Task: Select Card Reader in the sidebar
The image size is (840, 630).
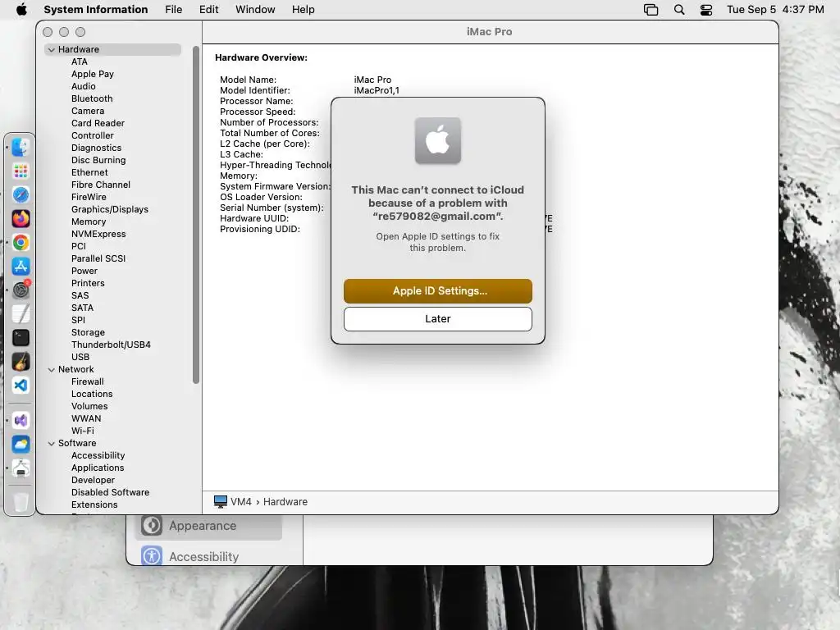Action: pyautogui.click(x=98, y=123)
